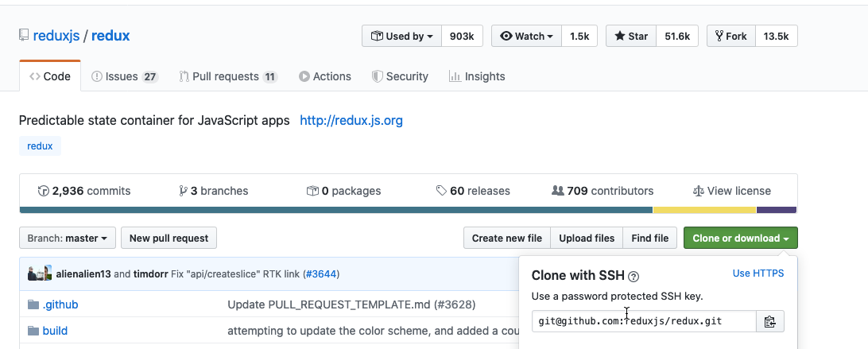
Task: Open the Insights tab
Action: 477,76
